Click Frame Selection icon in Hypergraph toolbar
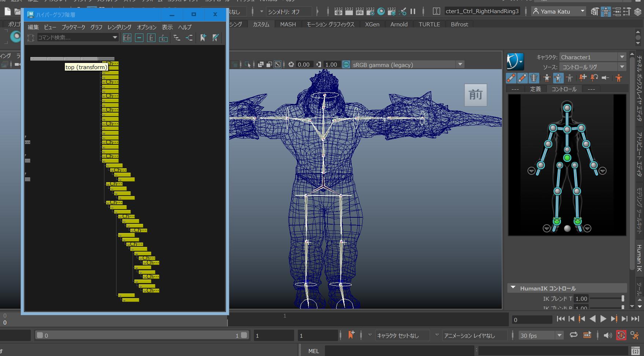644x356 pixels. pyautogui.click(x=139, y=38)
